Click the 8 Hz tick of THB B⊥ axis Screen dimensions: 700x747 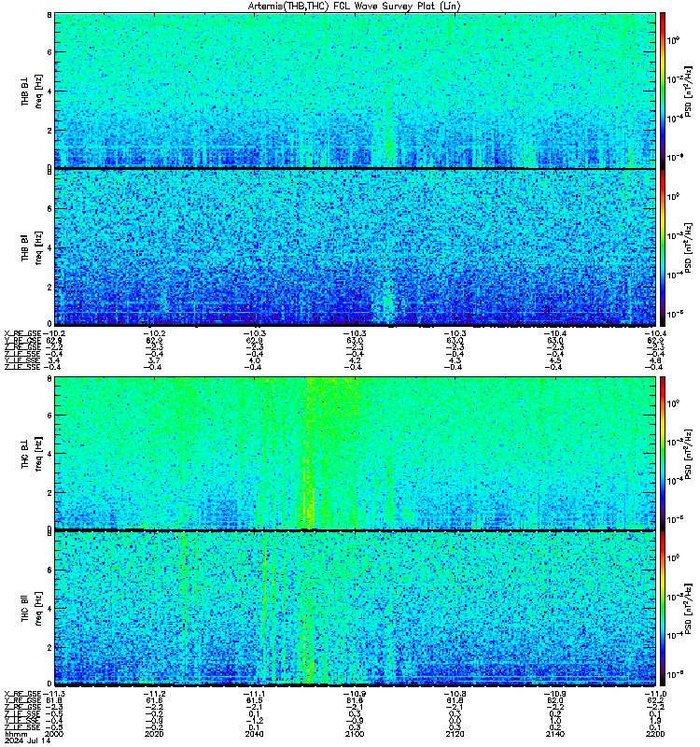pyautogui.click(x=49, y=15)
